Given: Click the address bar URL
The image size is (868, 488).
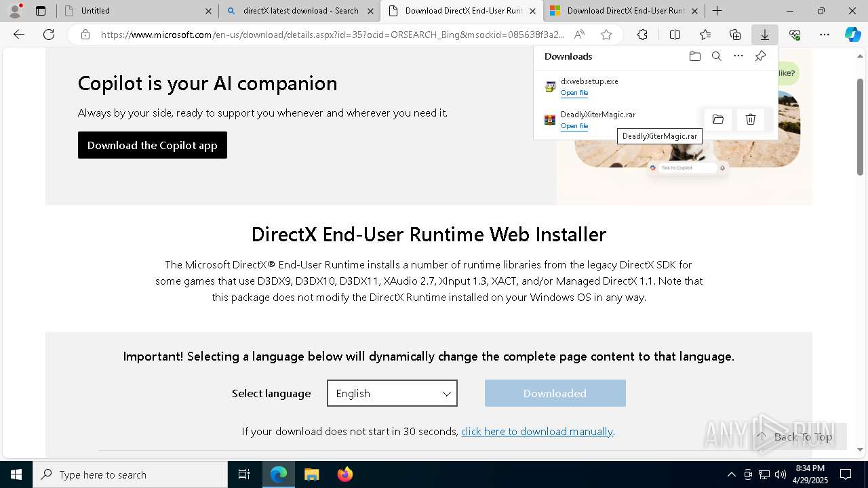Looking at the screenshot, I should 332,35.
